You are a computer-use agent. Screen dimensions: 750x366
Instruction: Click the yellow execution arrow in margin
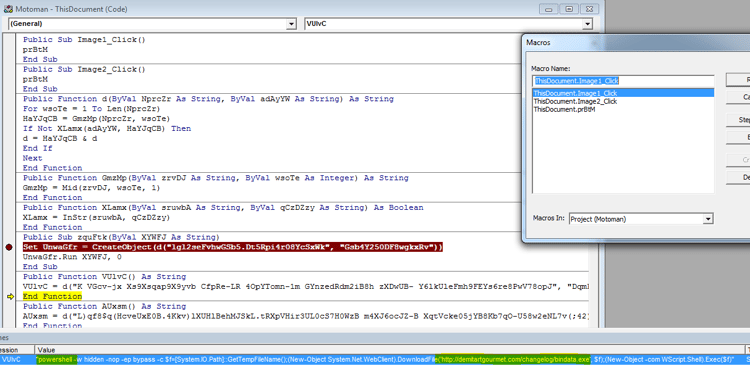[x=10, y=297]
